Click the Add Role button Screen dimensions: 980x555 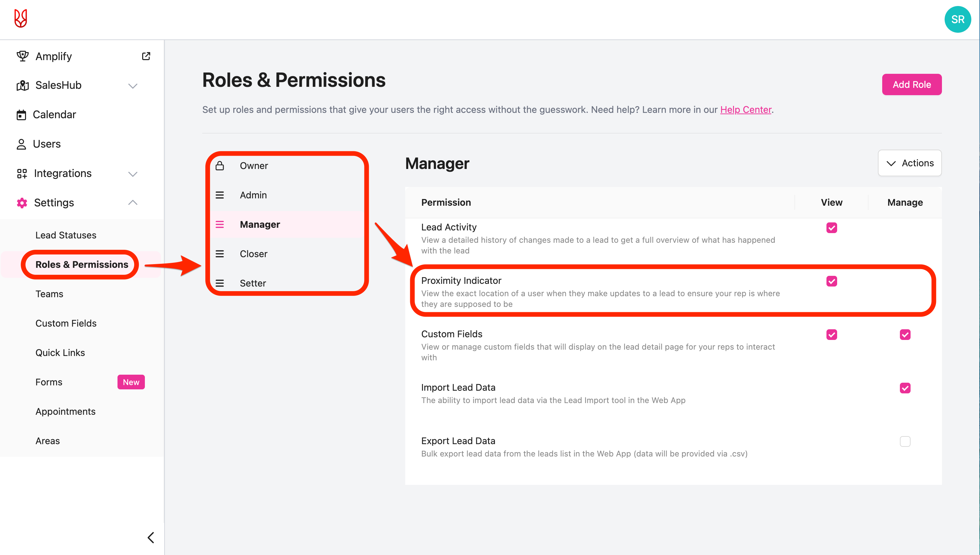(x=912, y=84)
